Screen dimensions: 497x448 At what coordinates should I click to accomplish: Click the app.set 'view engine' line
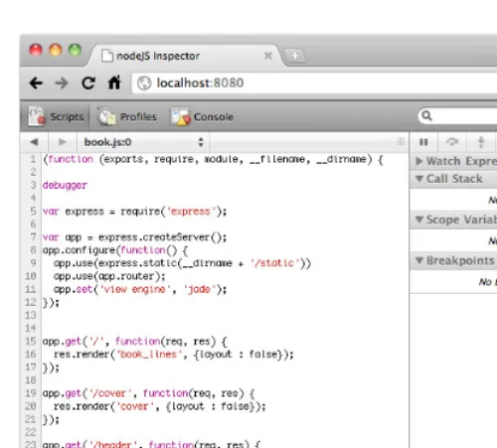[140, 289]
